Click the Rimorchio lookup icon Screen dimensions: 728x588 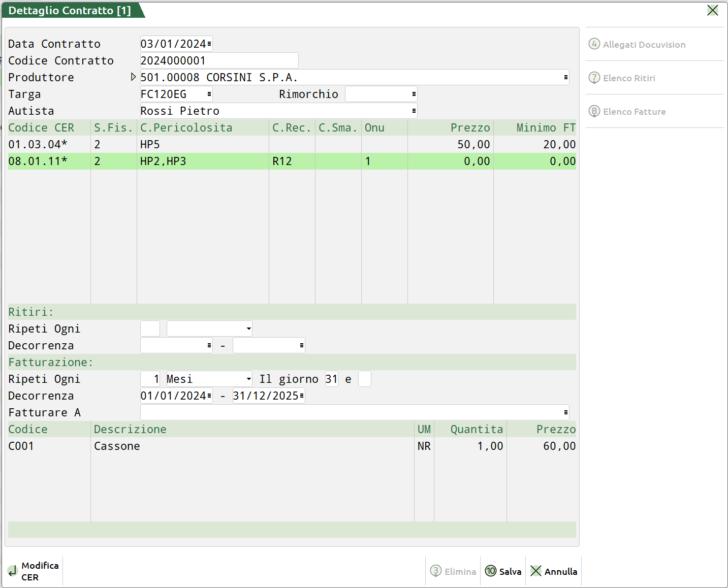coord(414,94)
